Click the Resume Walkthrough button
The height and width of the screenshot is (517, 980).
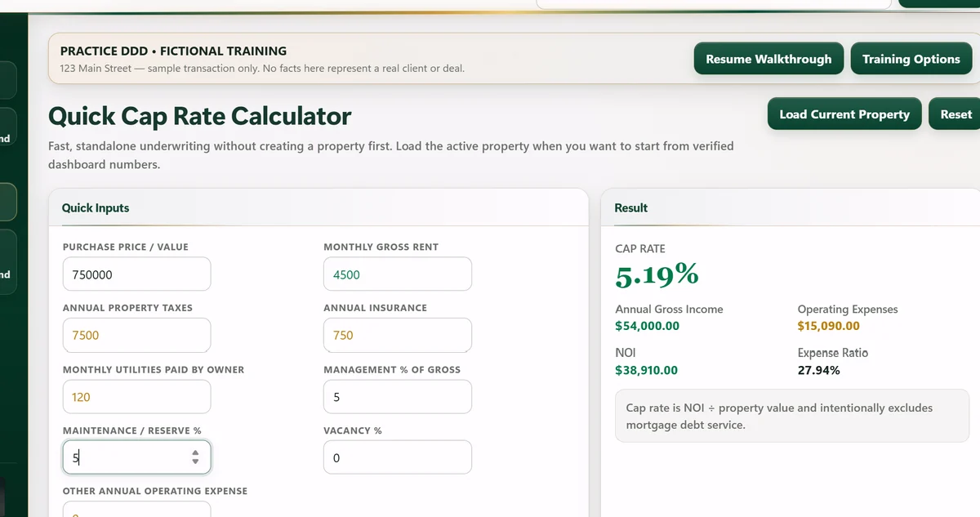[768, 59]
